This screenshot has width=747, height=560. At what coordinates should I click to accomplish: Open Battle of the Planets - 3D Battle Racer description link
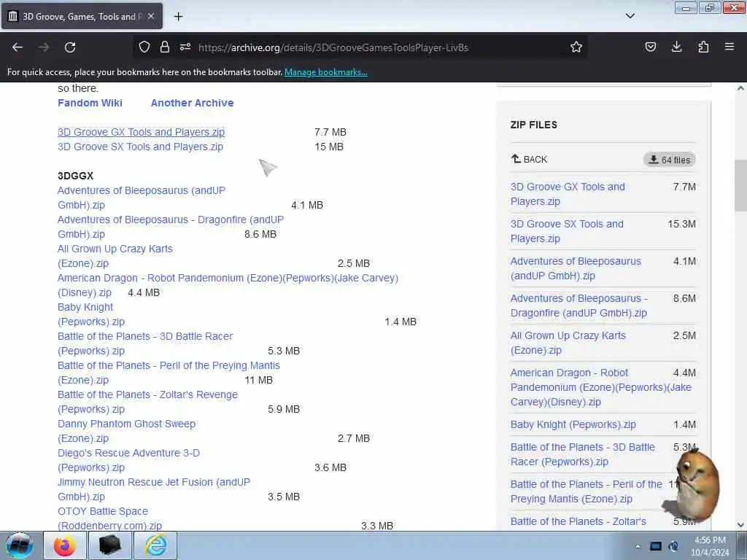(x=145, y=343)
